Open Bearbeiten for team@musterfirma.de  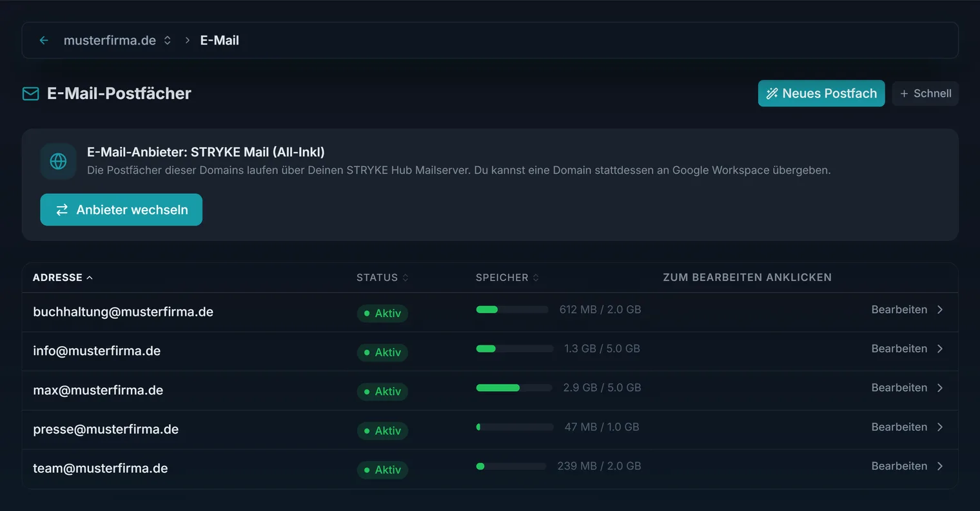[907, 466]
